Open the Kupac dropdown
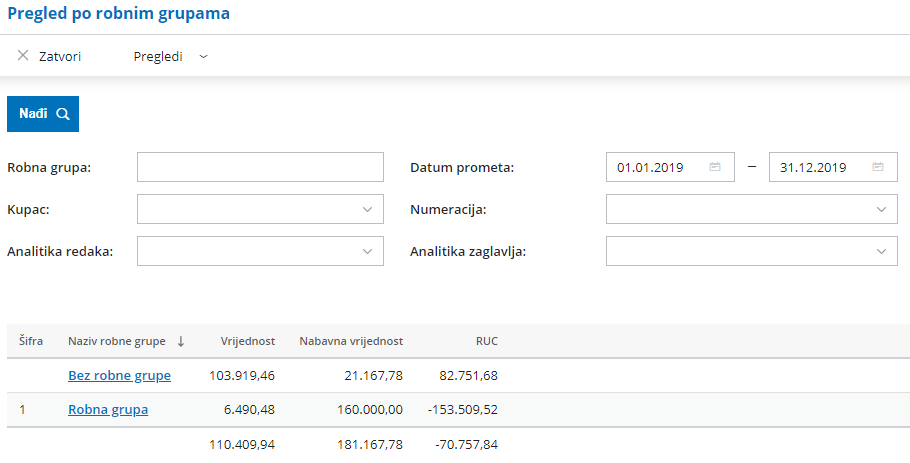 click(x=260, y=209)
